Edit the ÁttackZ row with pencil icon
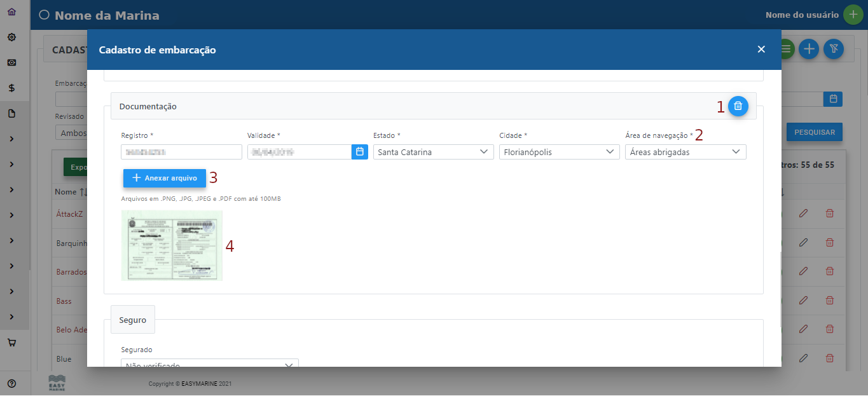Screen dimensions: 868x396 803,214
